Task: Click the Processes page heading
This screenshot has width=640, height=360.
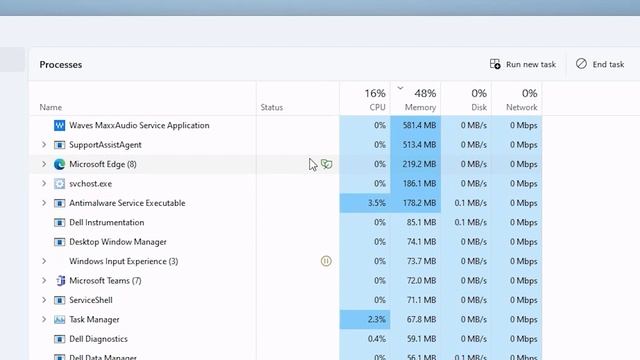Action: pos(61,64)
